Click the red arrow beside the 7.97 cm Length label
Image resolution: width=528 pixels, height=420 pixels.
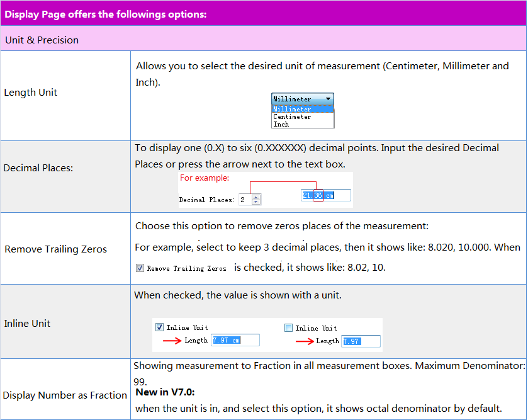172,341
